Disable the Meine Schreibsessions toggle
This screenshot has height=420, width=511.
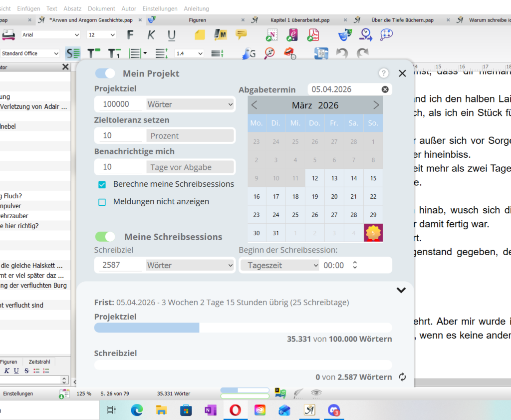coord(105,237)
